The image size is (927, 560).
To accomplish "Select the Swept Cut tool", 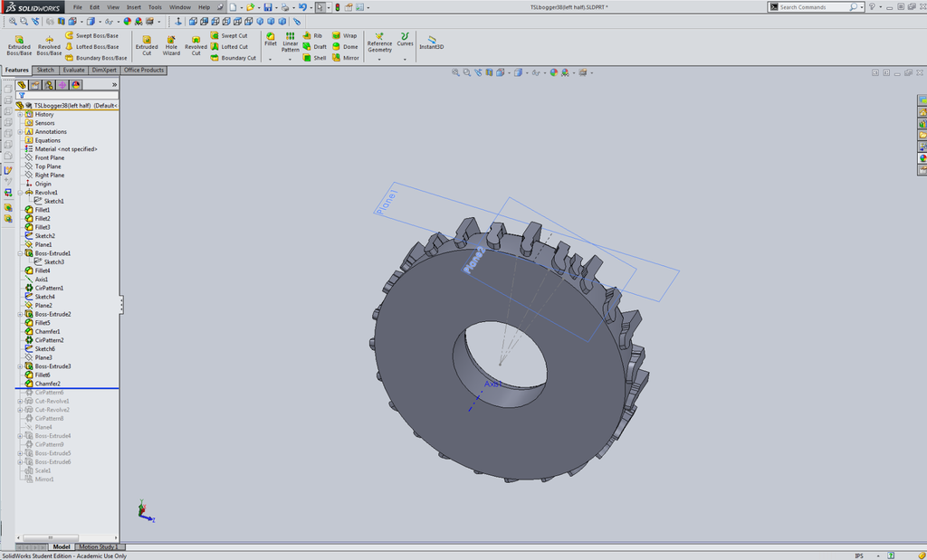I will coord(228,36).
